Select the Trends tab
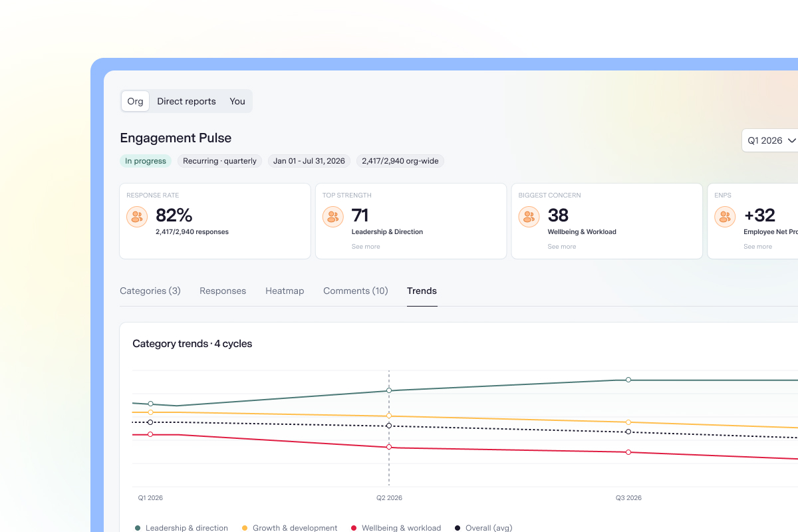The height and width of the screenshot is (532, 798). click(422, 291)
